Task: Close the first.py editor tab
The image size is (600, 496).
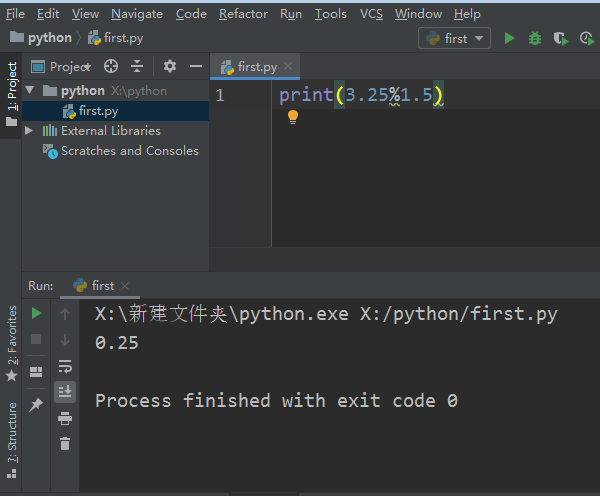Action: click(x=289, y=67)
